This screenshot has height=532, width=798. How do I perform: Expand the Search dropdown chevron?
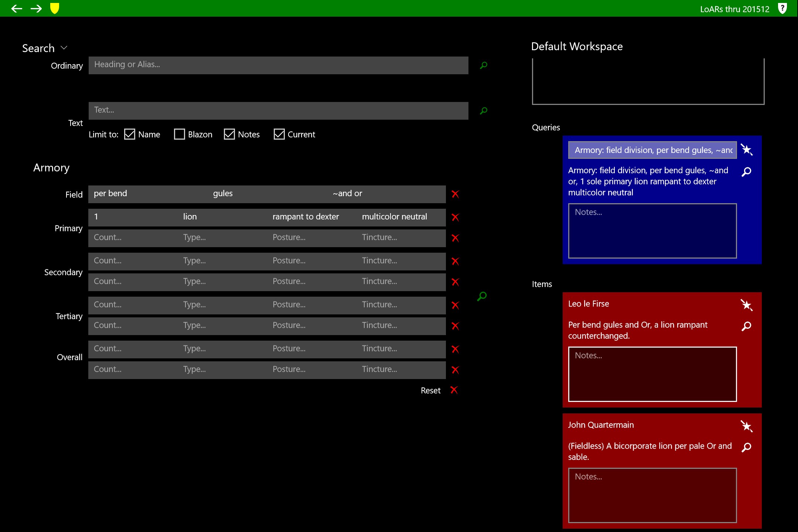tap(64, 48)
